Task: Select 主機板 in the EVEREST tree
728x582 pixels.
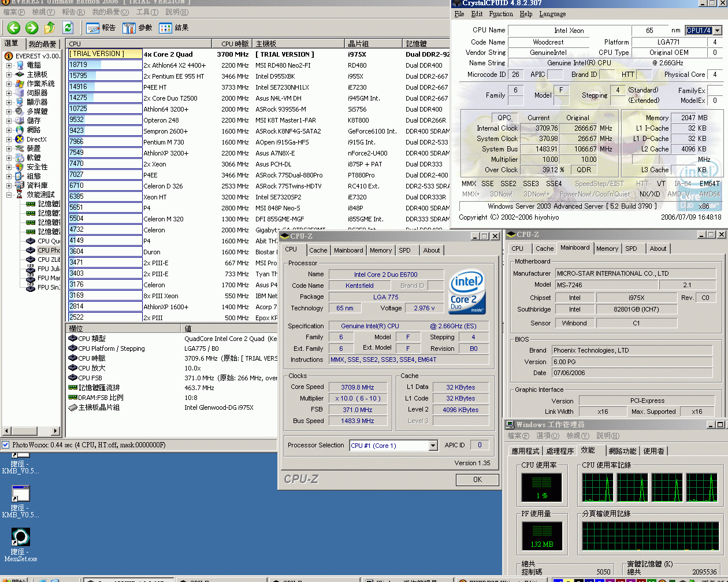Action: point(37,75)
